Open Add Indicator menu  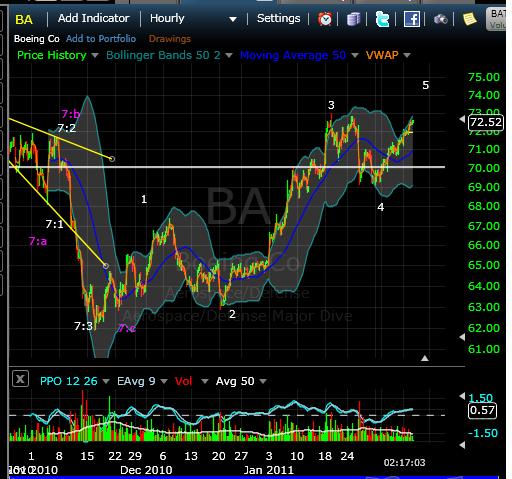click(93, 18)
